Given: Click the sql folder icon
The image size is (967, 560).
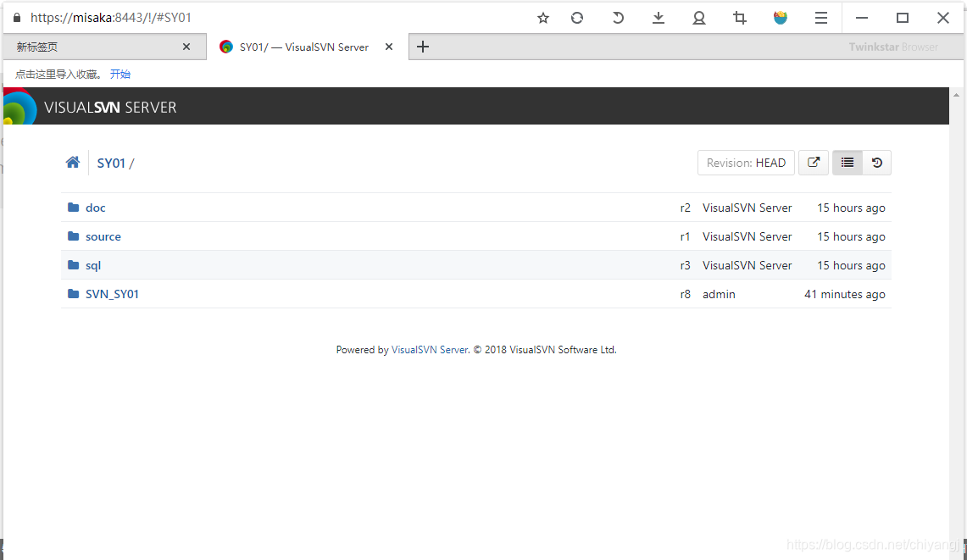Looking at the screenshot, I should [74, 265].
